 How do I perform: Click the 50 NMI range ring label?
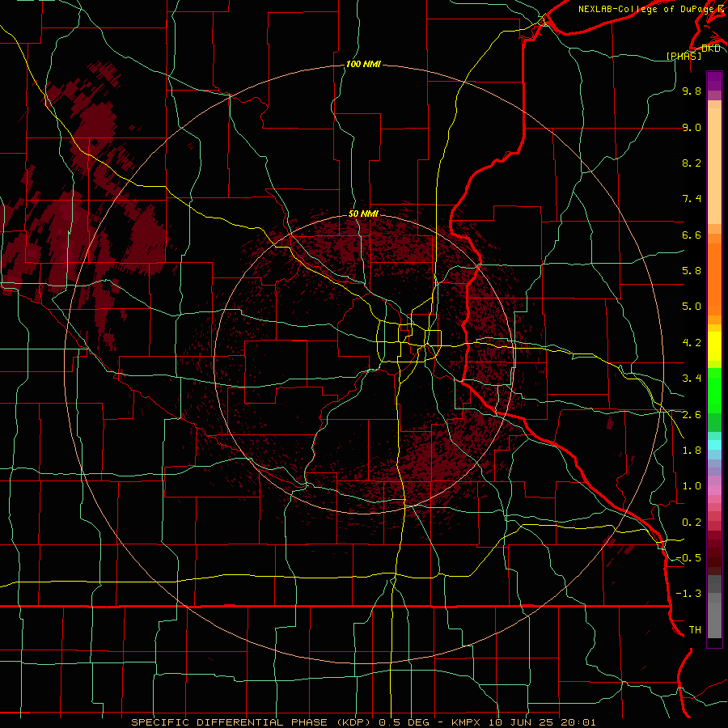click(363, 214)
